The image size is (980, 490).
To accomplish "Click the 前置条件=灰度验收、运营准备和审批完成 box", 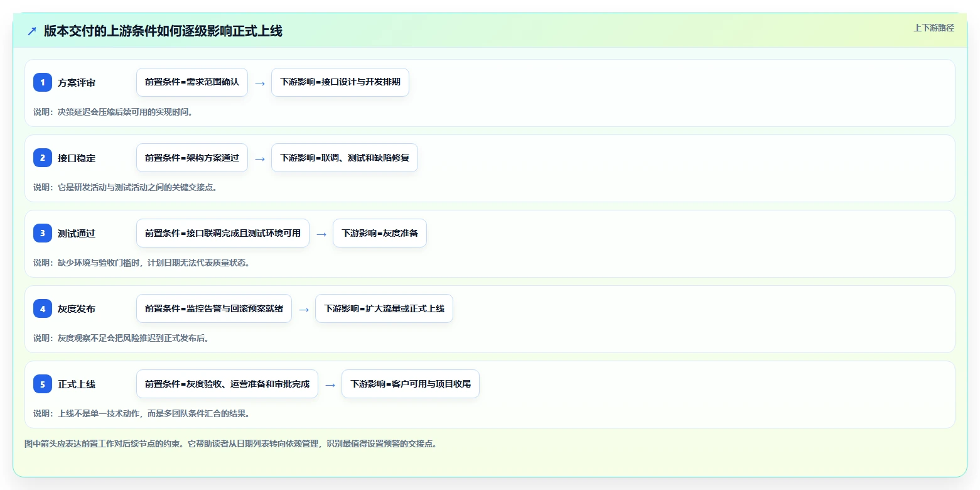I will 227,384.
